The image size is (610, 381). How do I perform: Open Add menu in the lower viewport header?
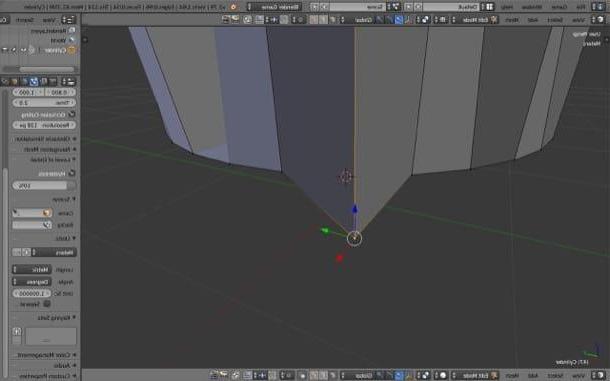click(533, 375)
